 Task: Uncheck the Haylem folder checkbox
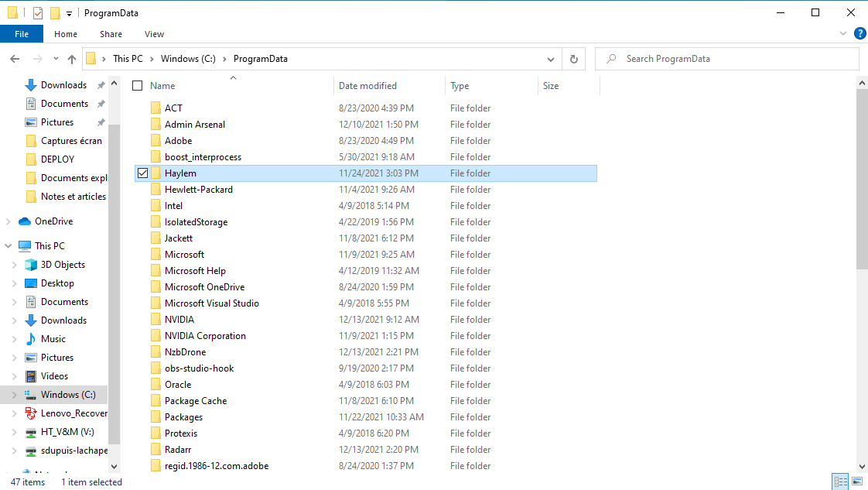(x=142, y=173)
